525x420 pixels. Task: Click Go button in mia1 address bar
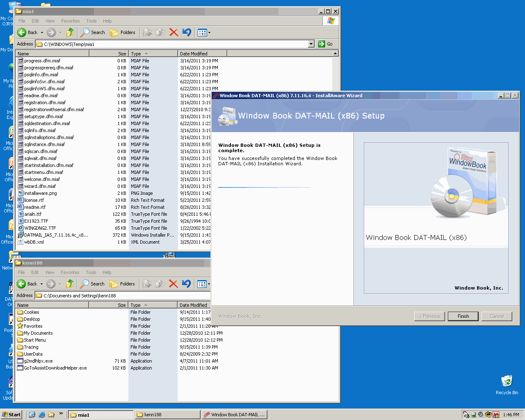tap(325, 44)
